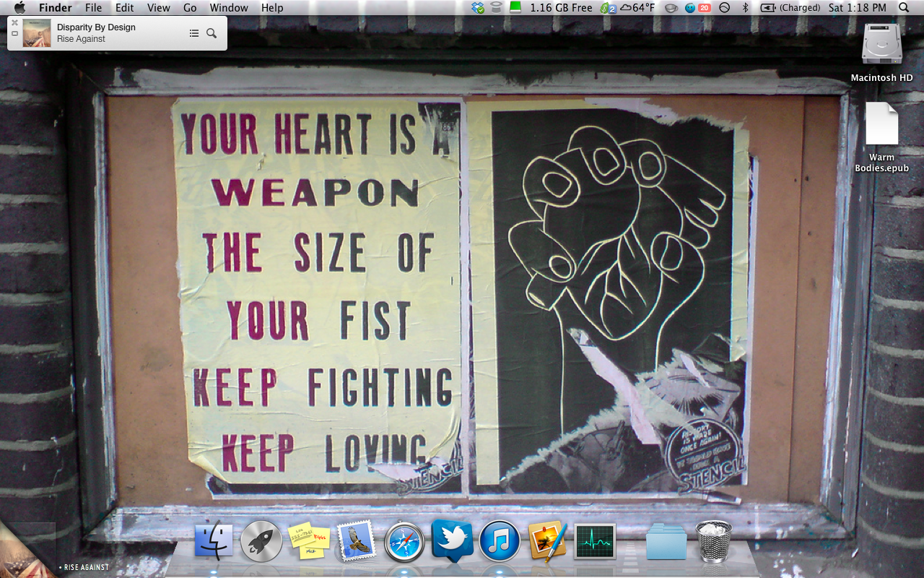Image resolution: width=924 pixels, height=578 pixels.
Task: Click the 1.16 GB Free memory readout
Action: (561, 8)
